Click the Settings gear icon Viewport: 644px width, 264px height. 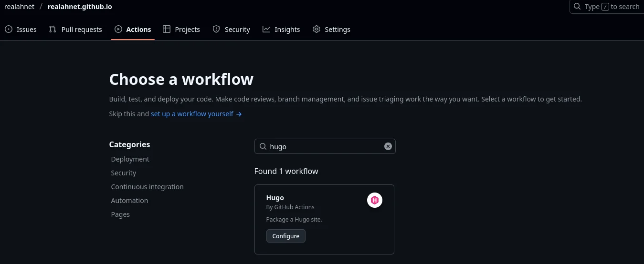[x=317, y=30]
